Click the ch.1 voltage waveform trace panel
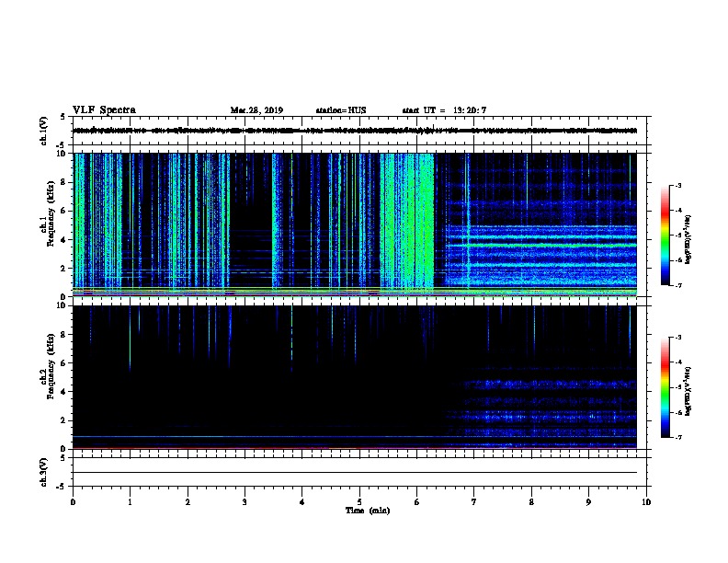 (x=359, y=131)
